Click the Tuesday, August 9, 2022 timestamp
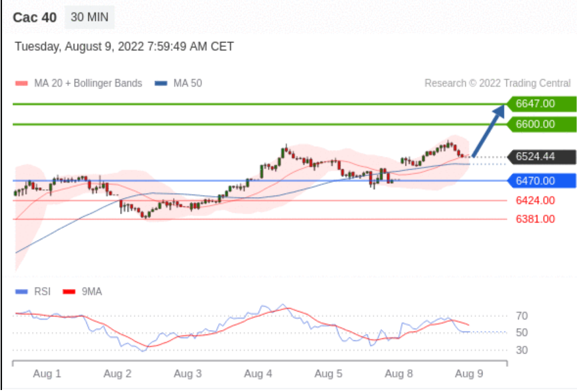This screenshot has width=577, height=392. coord(125,47)
